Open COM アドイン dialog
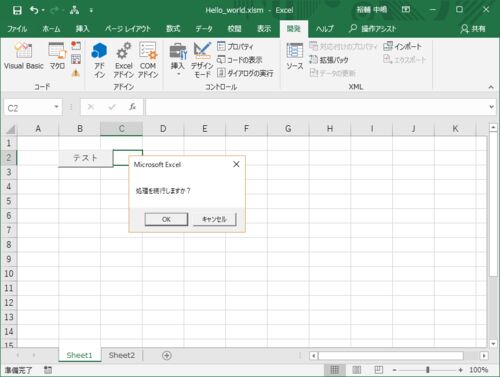 (x=148, y=60)
